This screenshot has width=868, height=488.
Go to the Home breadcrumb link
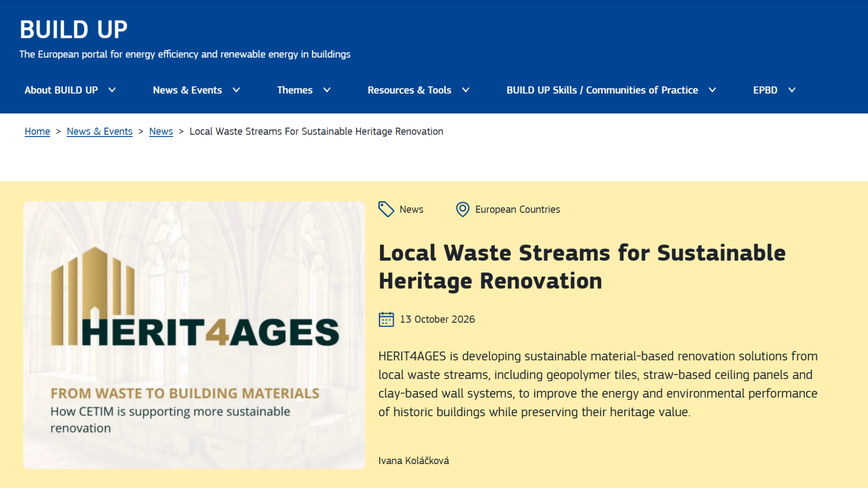(37, 131)
